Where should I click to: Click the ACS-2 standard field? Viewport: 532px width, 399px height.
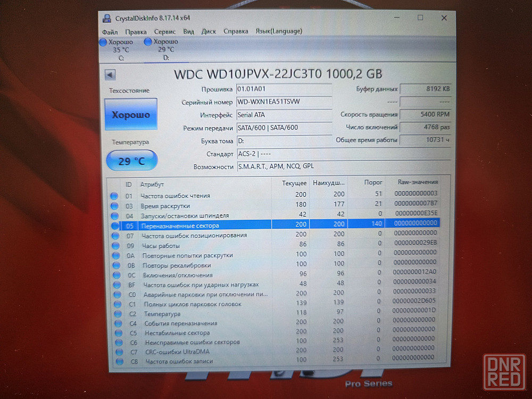pyautogui.click(x=344, y=154)
